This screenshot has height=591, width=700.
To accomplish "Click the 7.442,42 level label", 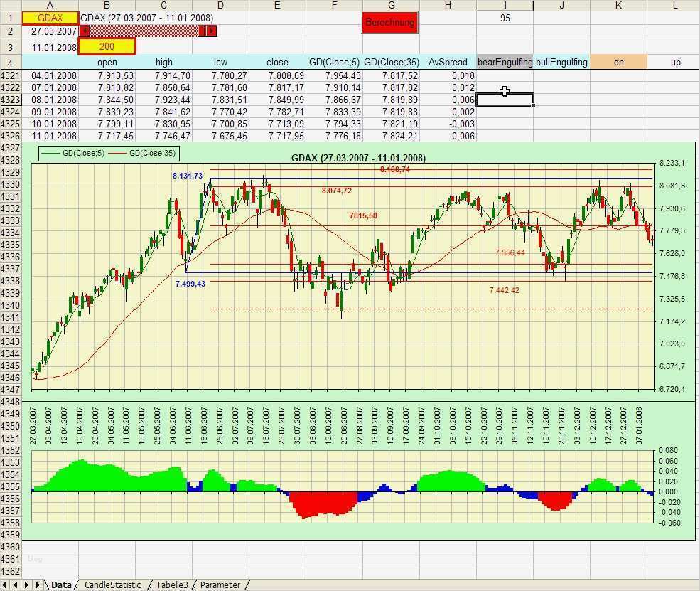I will pyautogui.click(x=504, y=290).
